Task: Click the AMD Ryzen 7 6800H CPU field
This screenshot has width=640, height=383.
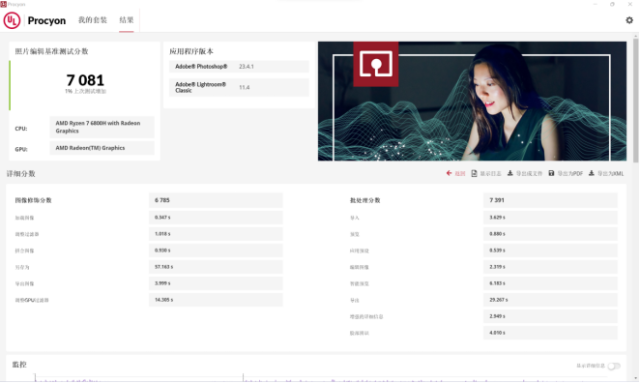Action: pos(102,127)
